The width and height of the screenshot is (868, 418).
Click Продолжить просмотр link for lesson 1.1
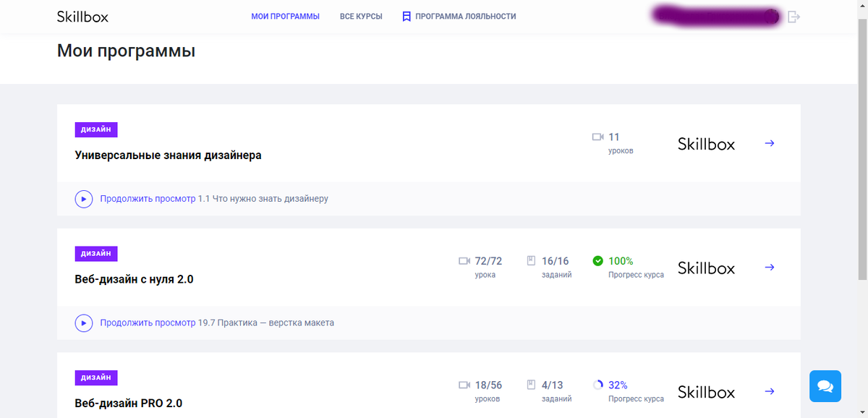(x=148, y=198)
